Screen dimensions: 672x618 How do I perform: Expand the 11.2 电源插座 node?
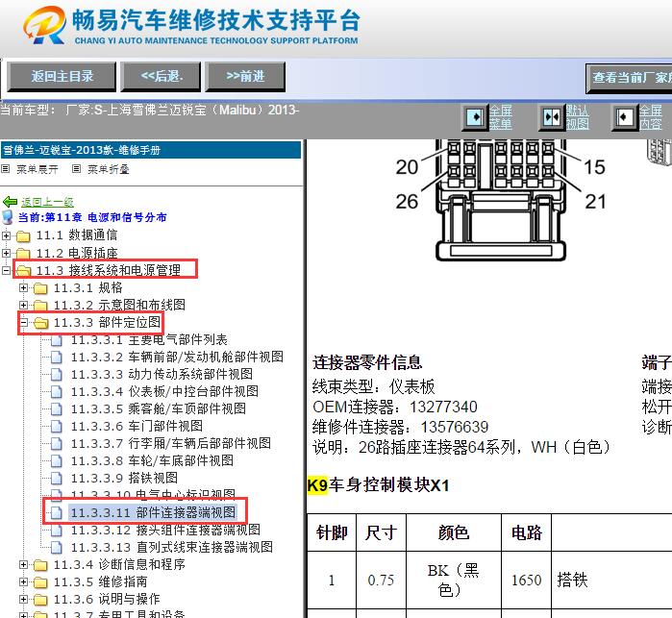(6, 253)
